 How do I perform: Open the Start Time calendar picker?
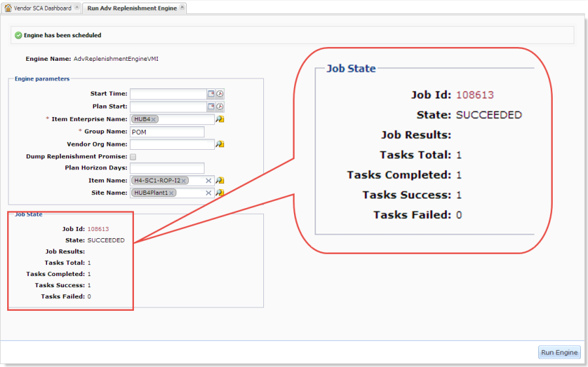pos(211,94)
